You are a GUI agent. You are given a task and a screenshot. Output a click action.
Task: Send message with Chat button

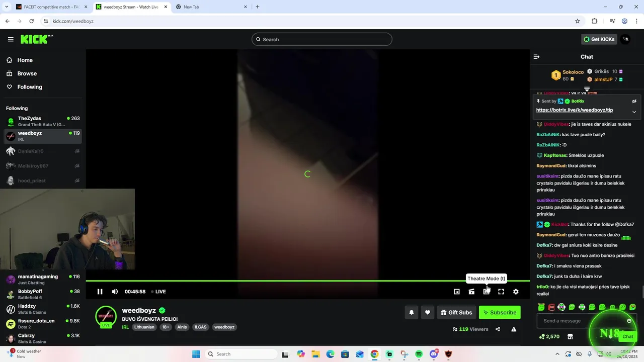[627, 336]
